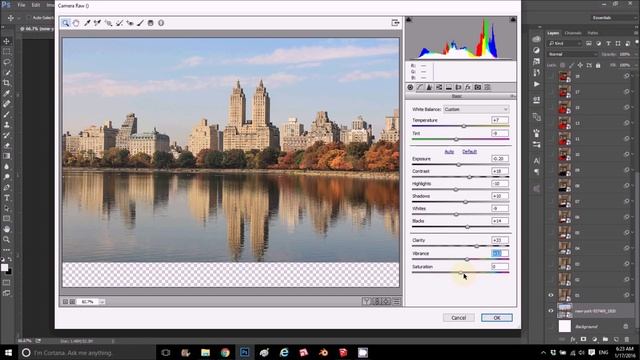
Task: Click the Clarity slider handle
Action: coord(476,246)
